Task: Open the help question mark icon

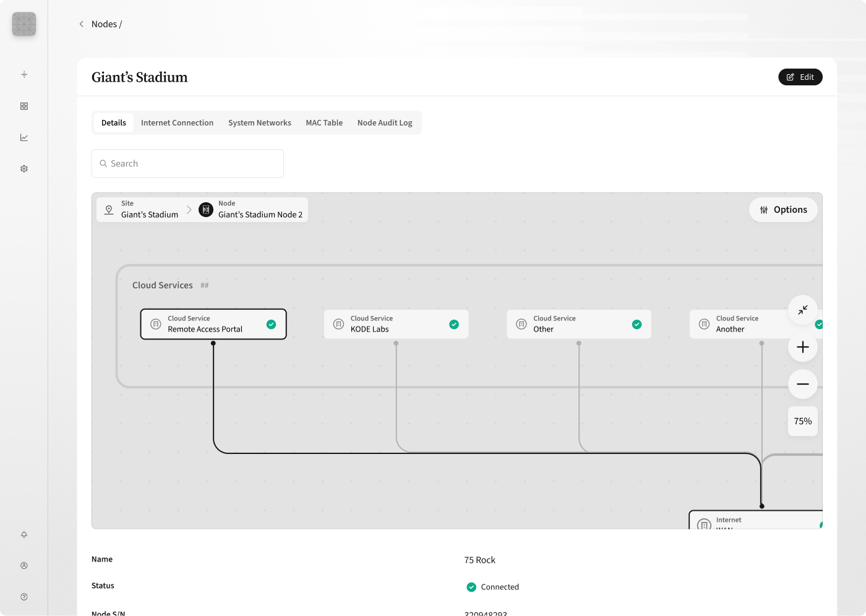Action: pyautogui.click(x=24, y=597)
